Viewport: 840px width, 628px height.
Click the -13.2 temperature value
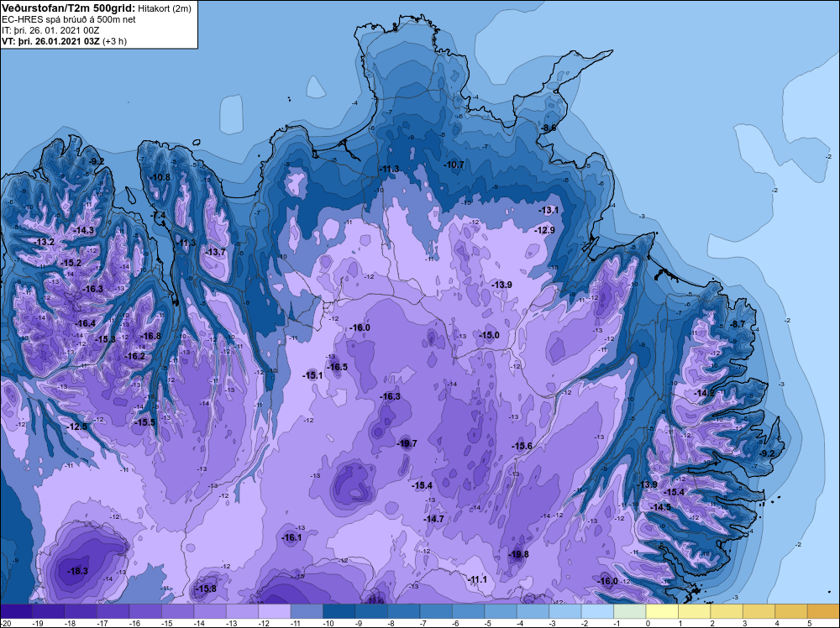[44, 242]
